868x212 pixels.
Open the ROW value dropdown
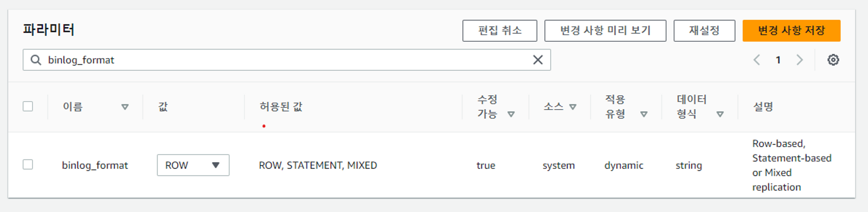tap(193, 165)
